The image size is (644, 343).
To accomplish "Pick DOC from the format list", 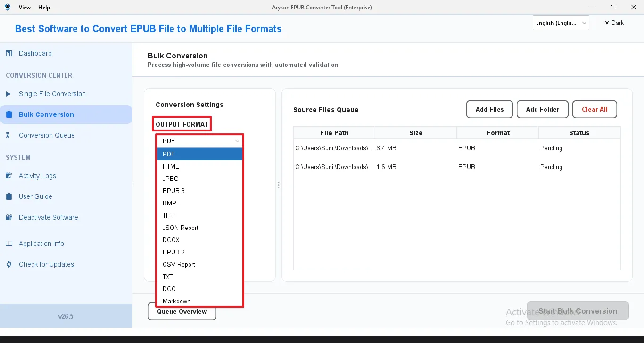I will point(200,289).
